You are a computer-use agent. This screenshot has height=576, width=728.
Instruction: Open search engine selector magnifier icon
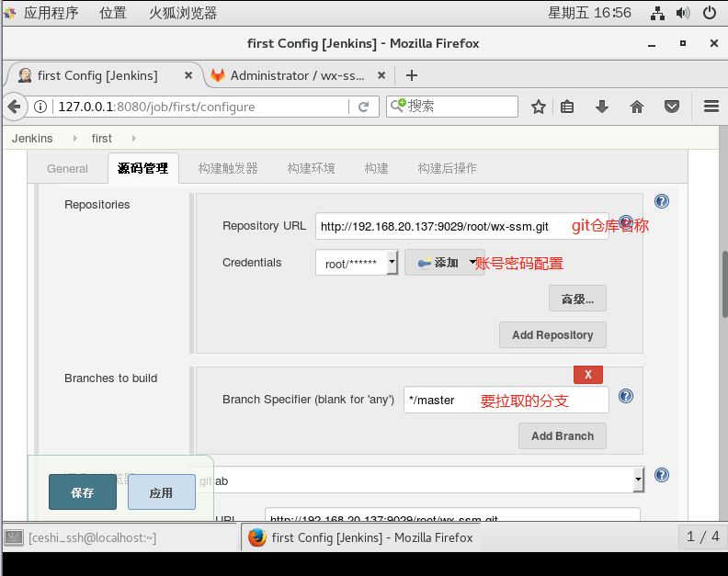click(x=398, y=106)
